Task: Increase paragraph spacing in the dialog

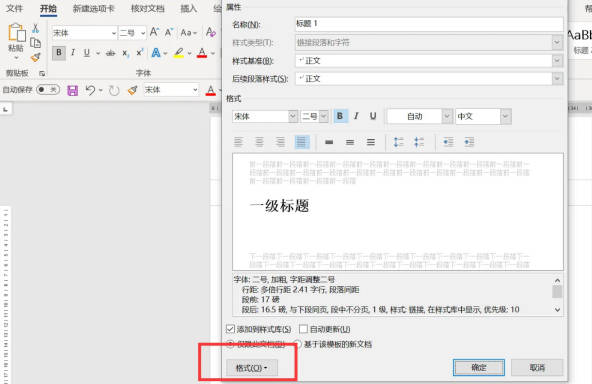Action: click(x=398, y=142)
